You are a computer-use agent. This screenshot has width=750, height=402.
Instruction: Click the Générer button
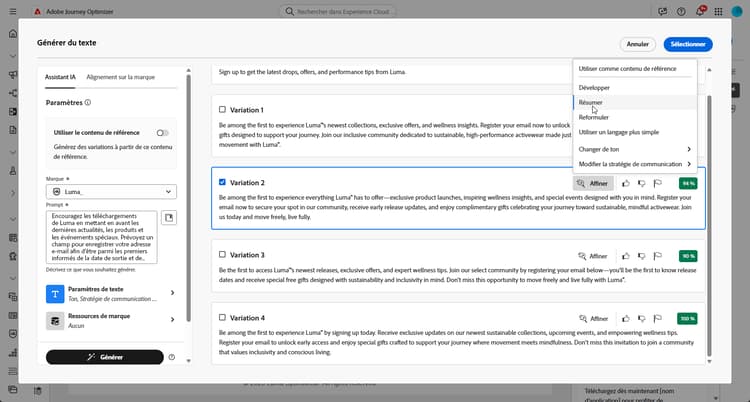[x=105, y=357]
